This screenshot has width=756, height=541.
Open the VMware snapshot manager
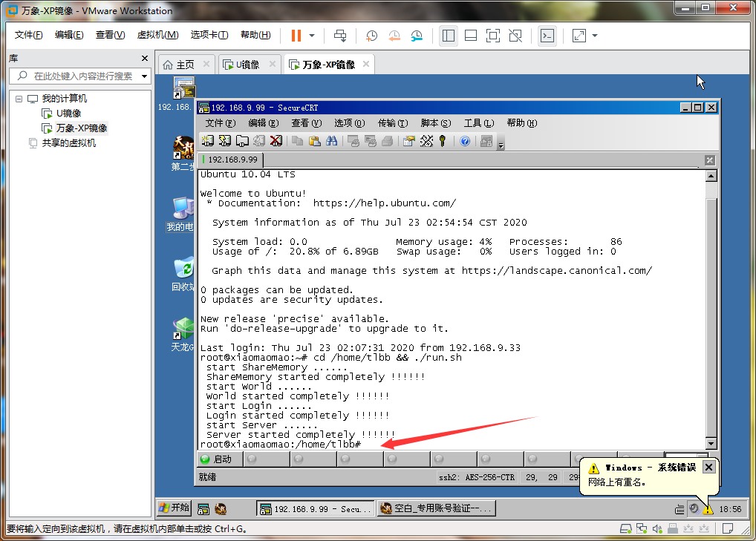tap(417, 36)
